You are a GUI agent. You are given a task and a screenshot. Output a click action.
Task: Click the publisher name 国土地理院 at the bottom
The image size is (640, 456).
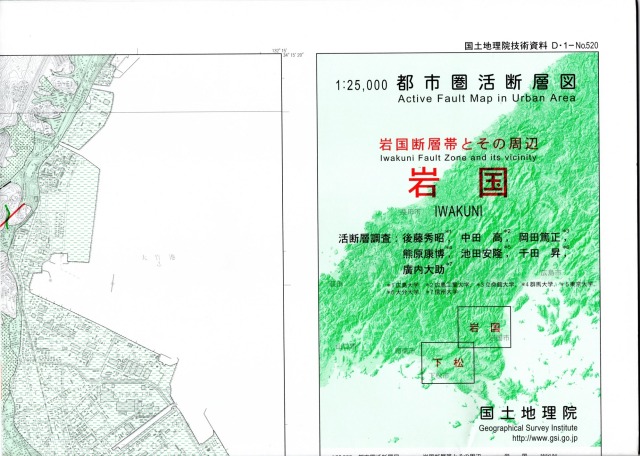[x=528, y=413]
